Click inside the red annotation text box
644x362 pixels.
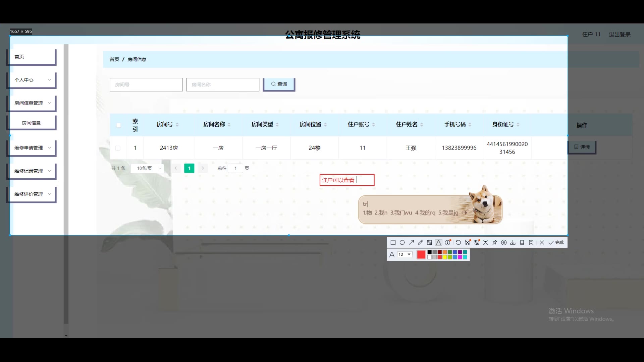tap(347, 180)
